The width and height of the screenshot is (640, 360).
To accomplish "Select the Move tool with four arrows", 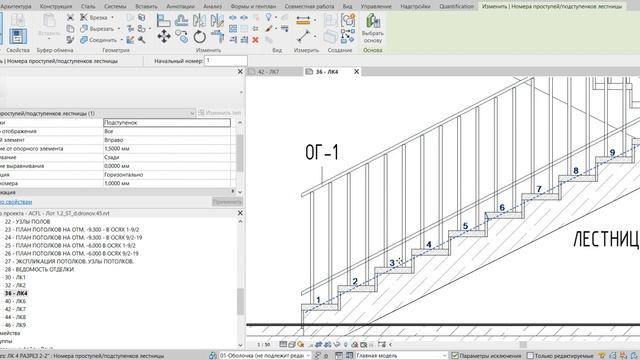I will coord(164,36).
